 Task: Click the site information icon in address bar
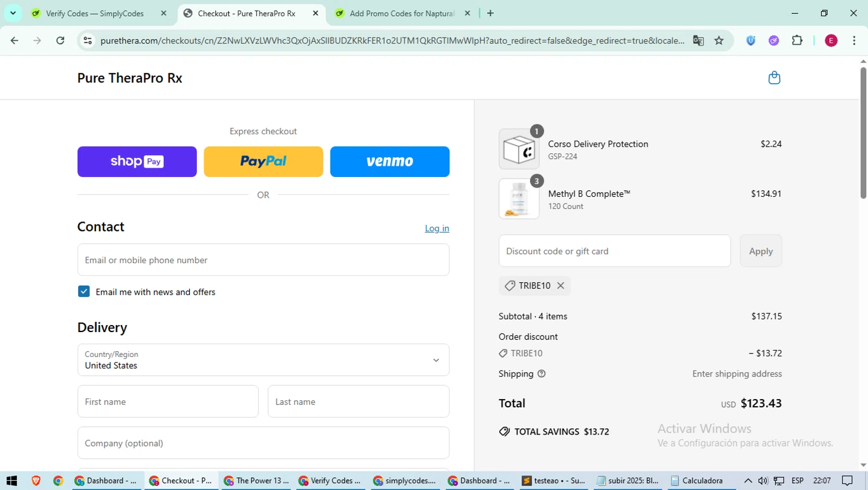[88, 40]
